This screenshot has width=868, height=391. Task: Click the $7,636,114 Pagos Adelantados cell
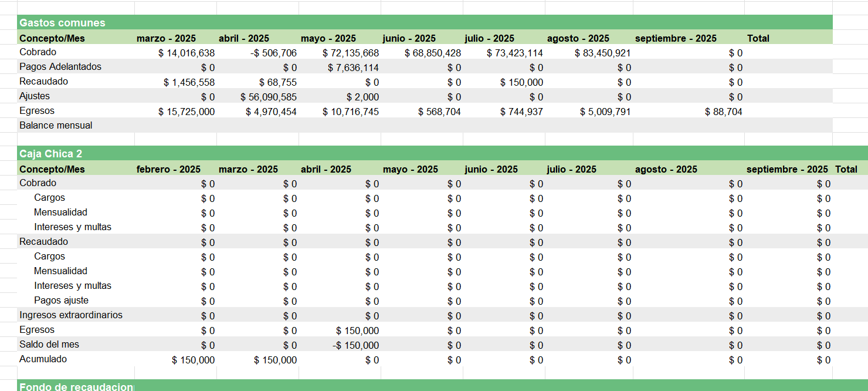(x=353, y=68)
